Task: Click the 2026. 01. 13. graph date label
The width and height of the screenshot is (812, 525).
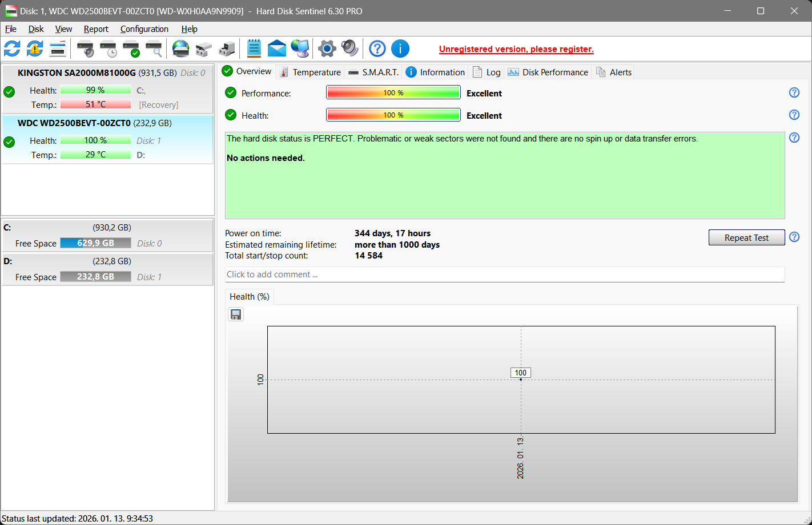Action: 520,458
